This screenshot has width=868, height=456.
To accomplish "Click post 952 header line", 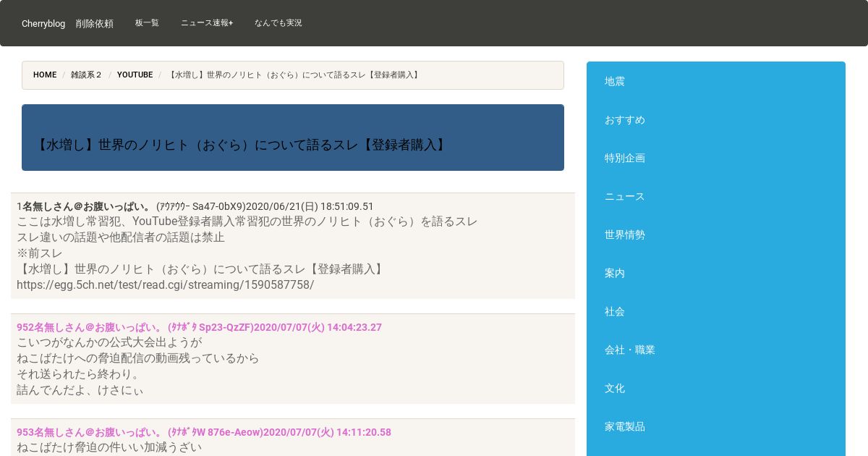I will (x=199, y=327).
